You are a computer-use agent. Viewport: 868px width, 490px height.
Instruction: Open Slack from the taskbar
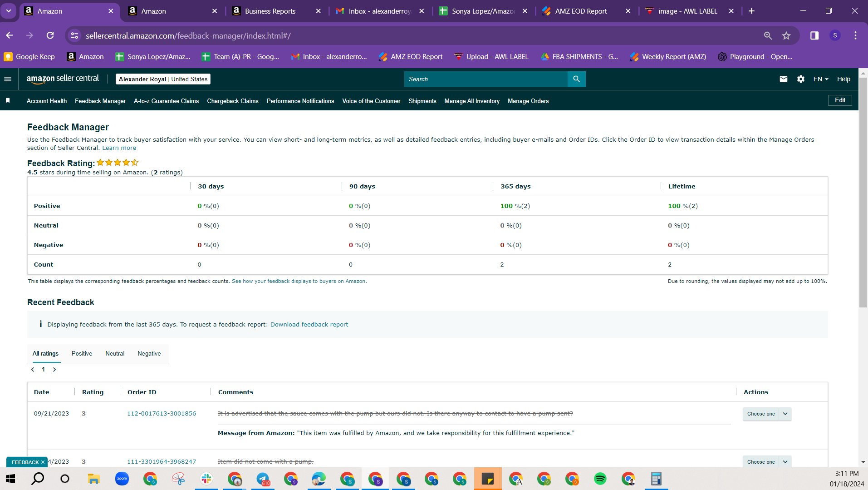pyautogui.click(x=206, y=479)
